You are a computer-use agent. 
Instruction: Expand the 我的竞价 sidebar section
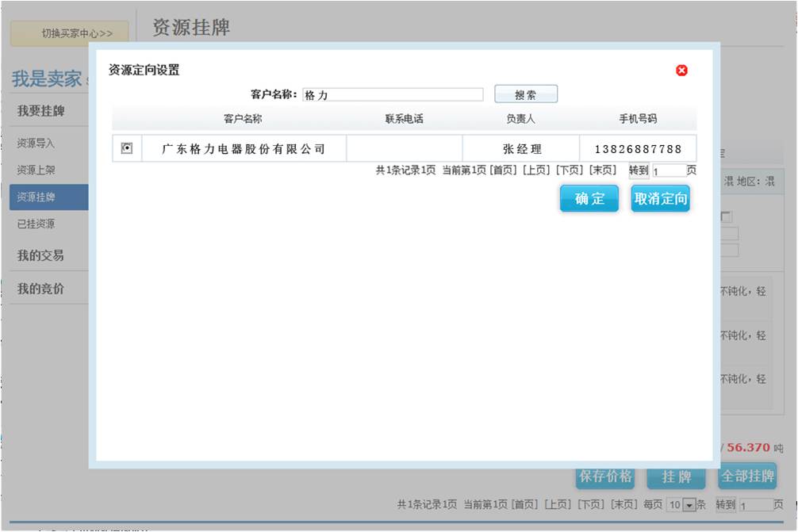click(x=40, y=289)
